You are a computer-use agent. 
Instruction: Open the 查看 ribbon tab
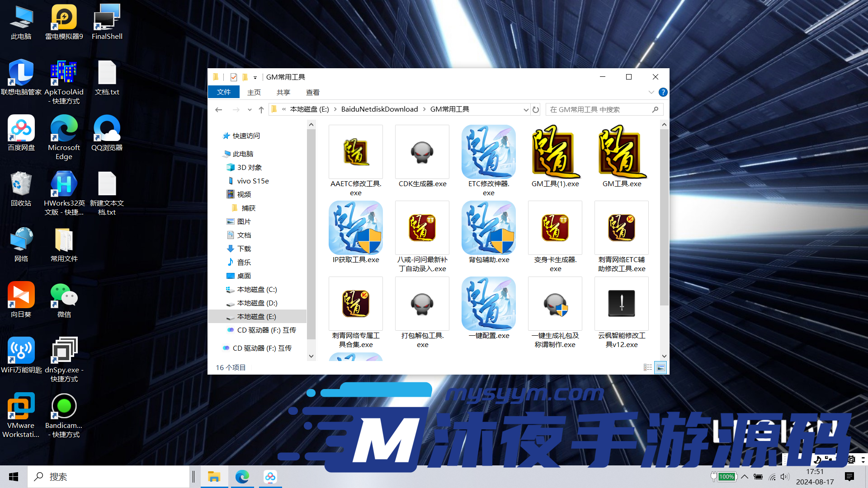point(312,92)
